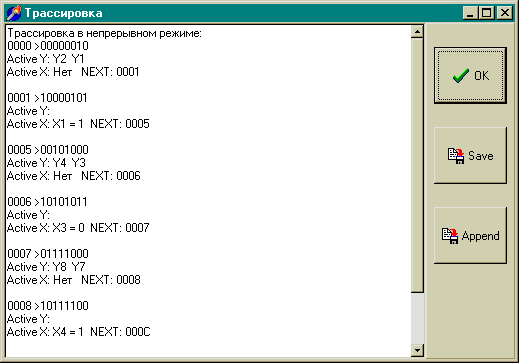Click the line 'Active Y: Y4 Y3'
The height and width of the screenshot is (363, 519).
pos(46,163)
